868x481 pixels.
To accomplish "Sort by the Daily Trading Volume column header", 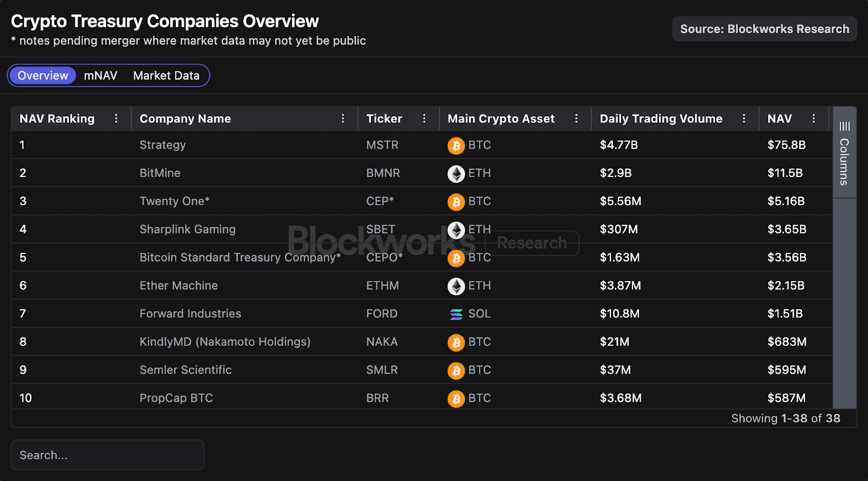I will (661, 118).
